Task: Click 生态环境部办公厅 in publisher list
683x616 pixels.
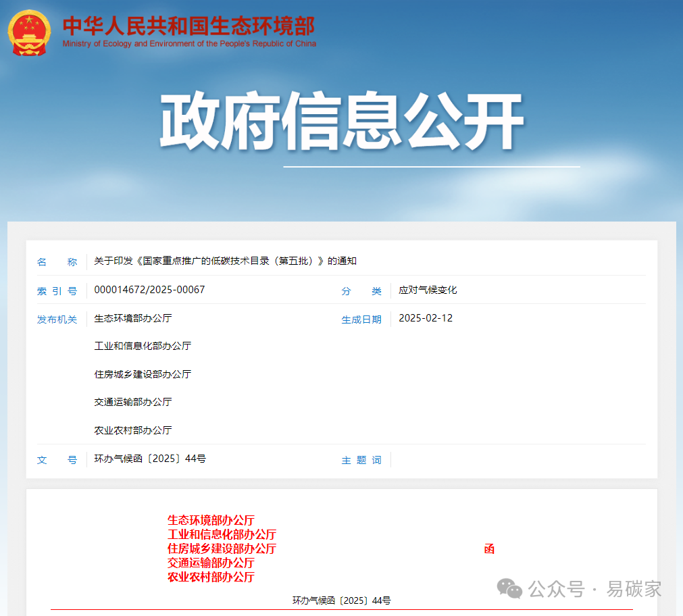Action: 132,318
